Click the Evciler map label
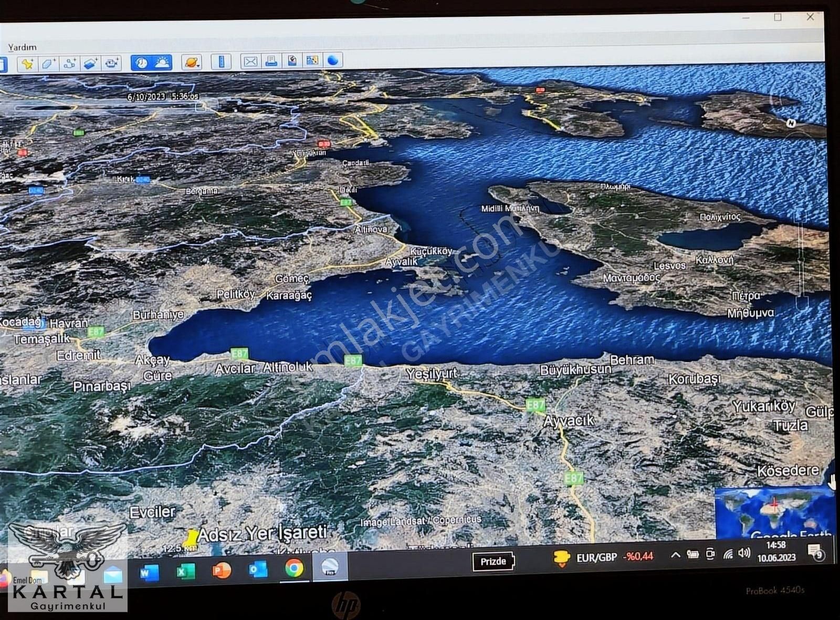Viewport: 840px width, 620px height. pyautogui.click(x=152, y=512)
